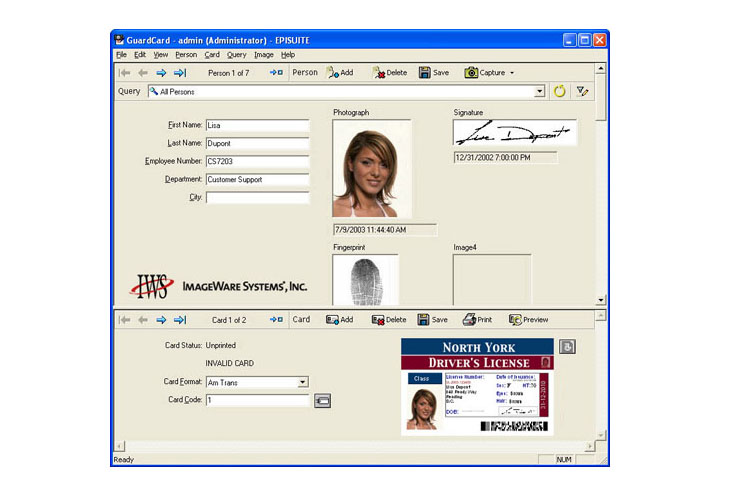Image resolution: width=750 pixels, height=500 pixels.
Task: Open the Image menu
Action: click(x=264, y=55)
